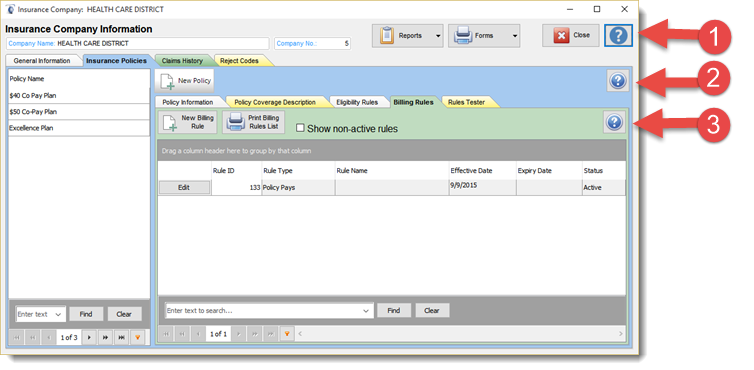Go to last record in billing rules pager
754x370 pixels.
[271, 333]
